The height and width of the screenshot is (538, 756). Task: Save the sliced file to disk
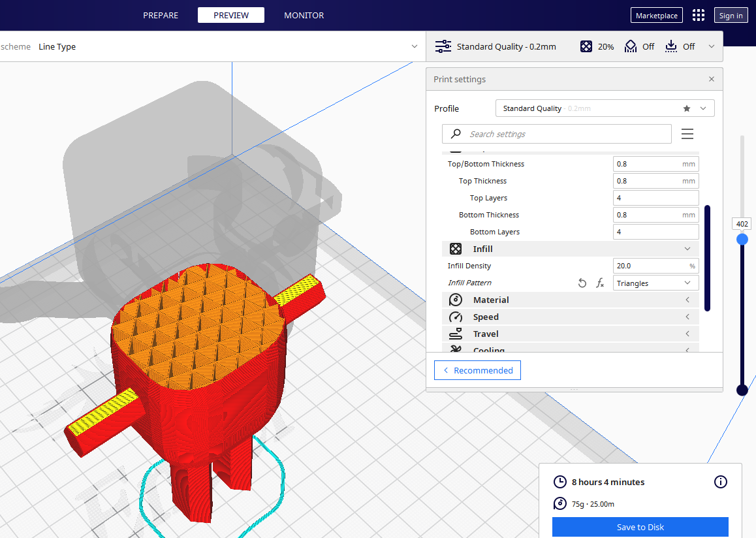pos(640,527)
